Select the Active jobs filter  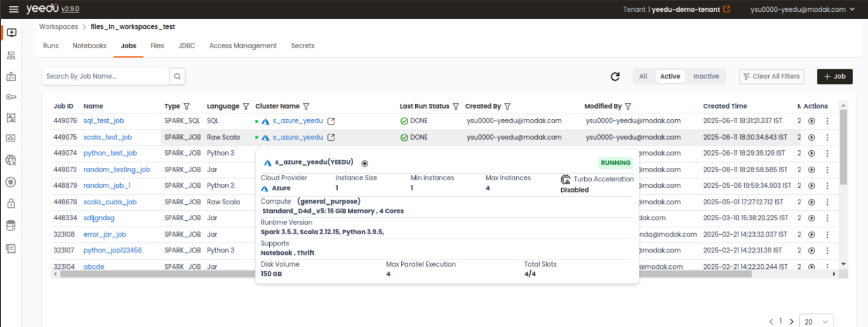pyautogui.click(x=670, y=76)
